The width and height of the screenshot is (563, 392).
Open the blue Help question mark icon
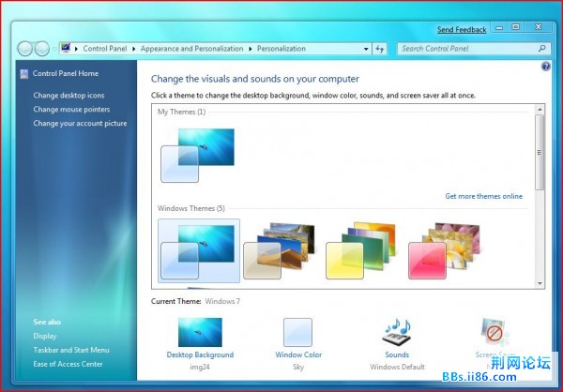(546, 67)
